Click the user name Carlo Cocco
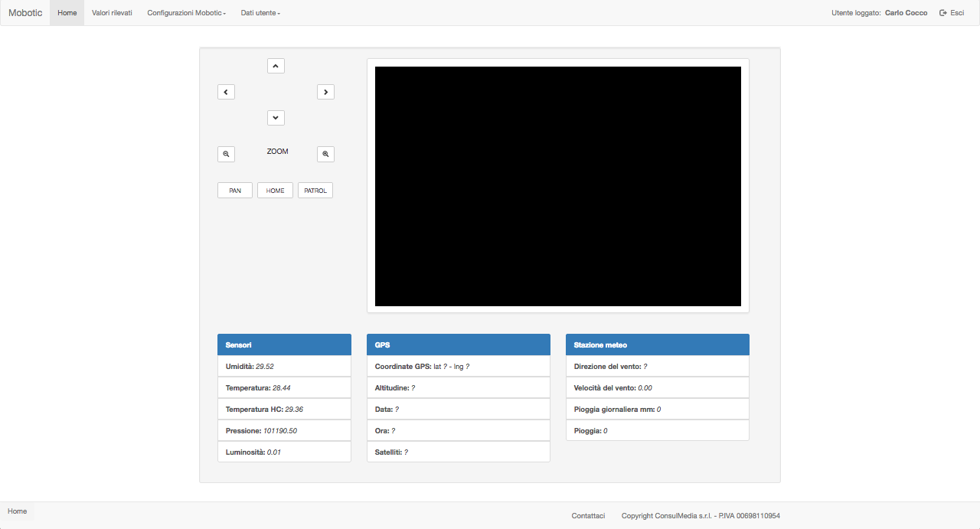Image resolution: width=980 pixels, height=529 pixels. [x=906, y=13]
